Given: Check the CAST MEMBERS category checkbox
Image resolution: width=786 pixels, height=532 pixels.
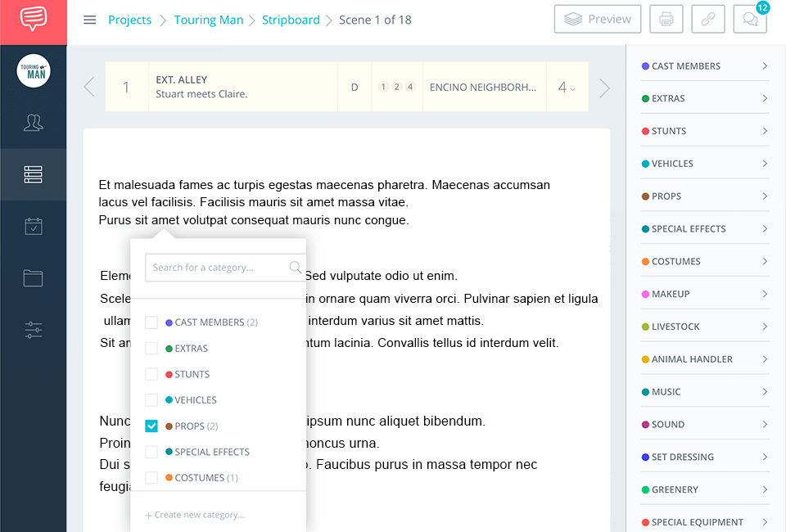Looking at the screenshot, I should (151, 322).
